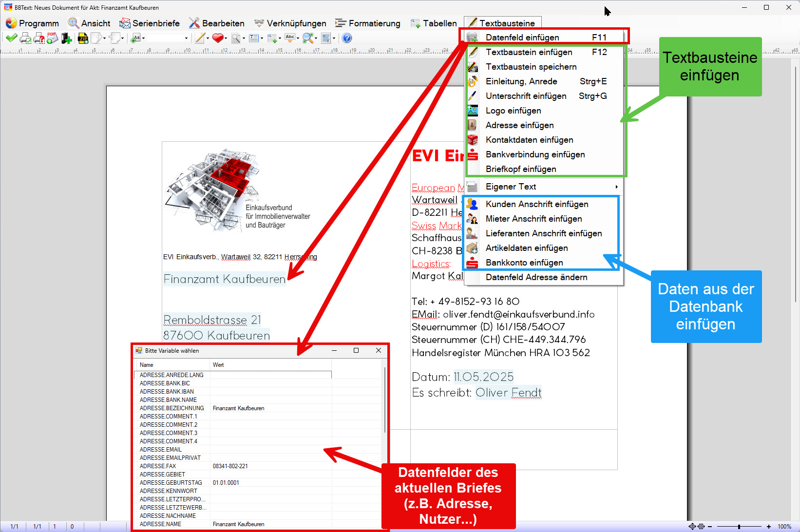Screen dimensions: 800x532
Task: Choose Bankkonto einfügen entry
Action: [x=544, y=263]
